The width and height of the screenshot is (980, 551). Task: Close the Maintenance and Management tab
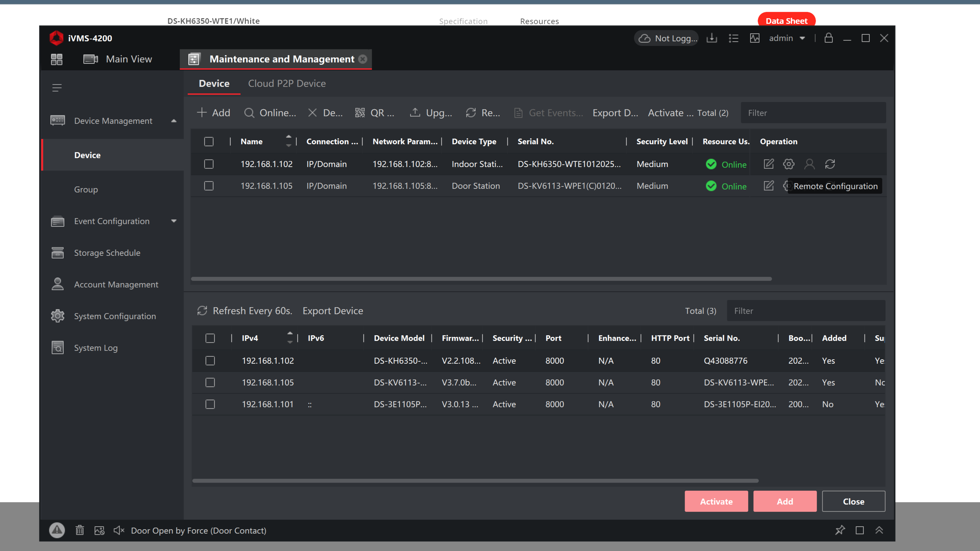pyautogui.click(x=363, y=59)
